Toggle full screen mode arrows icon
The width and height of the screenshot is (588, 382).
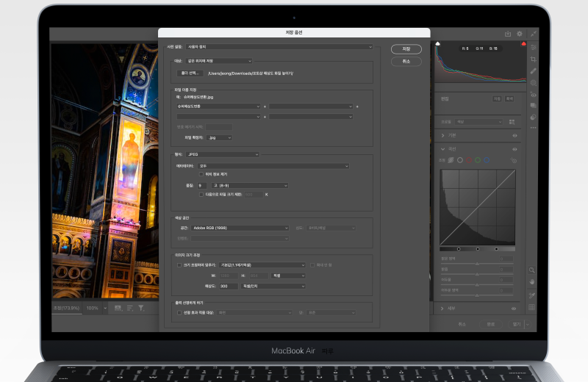pyautogui.click(x=534, y=34)
